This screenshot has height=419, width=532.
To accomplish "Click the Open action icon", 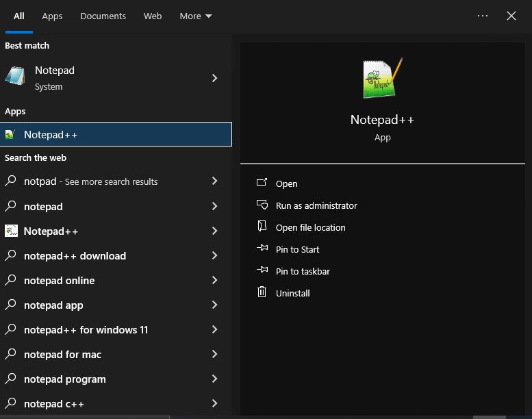I will 262,182.
